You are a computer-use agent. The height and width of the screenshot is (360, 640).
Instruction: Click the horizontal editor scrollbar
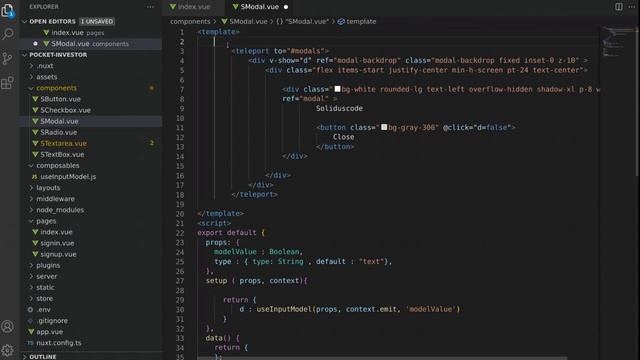(x=382, y=358)
